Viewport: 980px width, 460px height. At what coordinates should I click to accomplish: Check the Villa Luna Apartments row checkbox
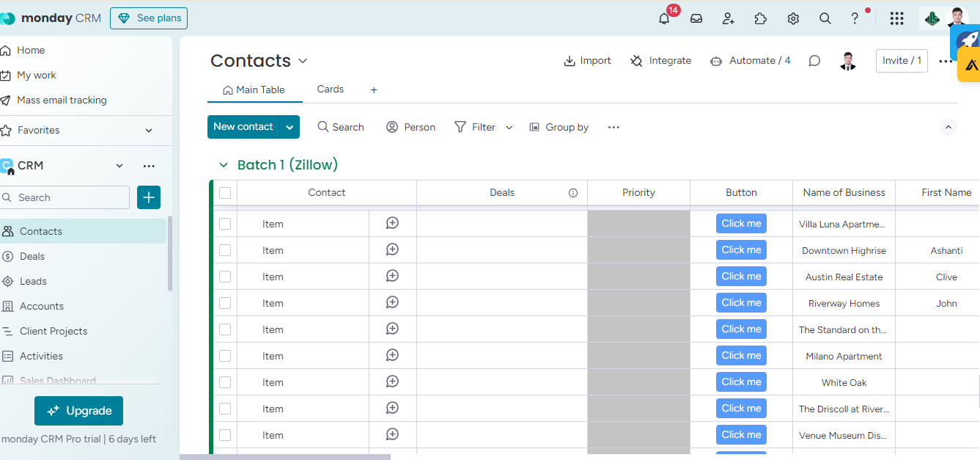(x=225, y=224)
